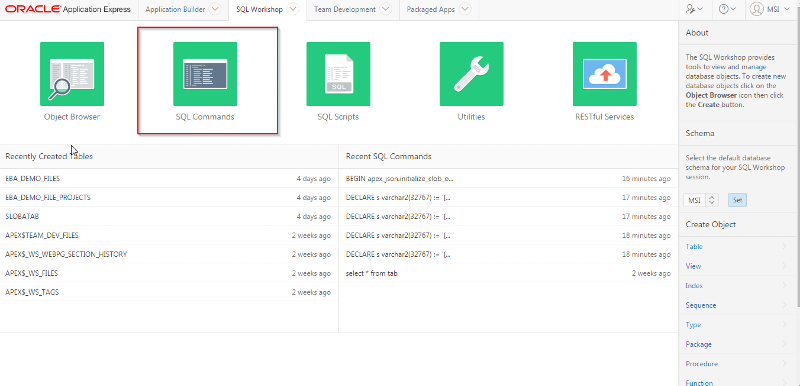The image size is (800, 386).
Task: Open the SQL Commands icon
Action: 205,74
